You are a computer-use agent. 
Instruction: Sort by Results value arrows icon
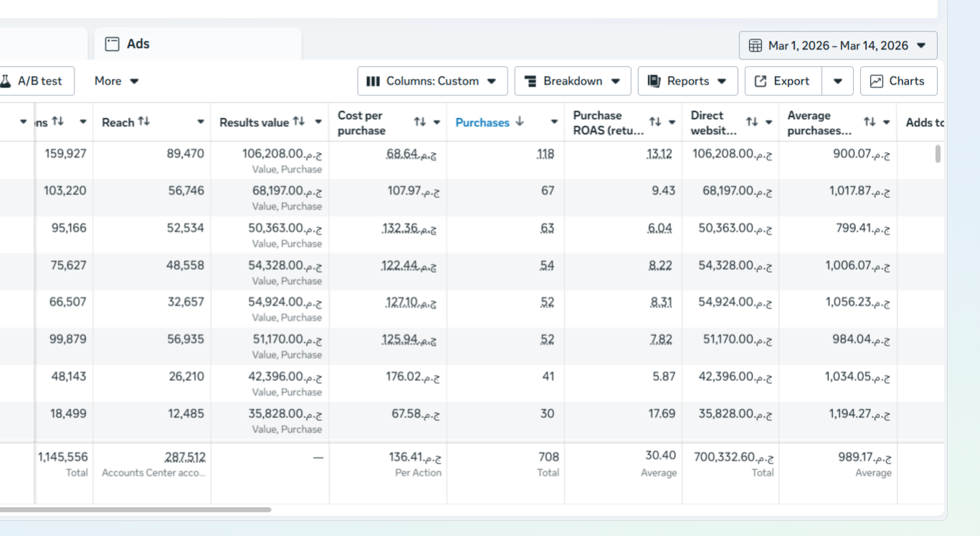pos(299,122)
